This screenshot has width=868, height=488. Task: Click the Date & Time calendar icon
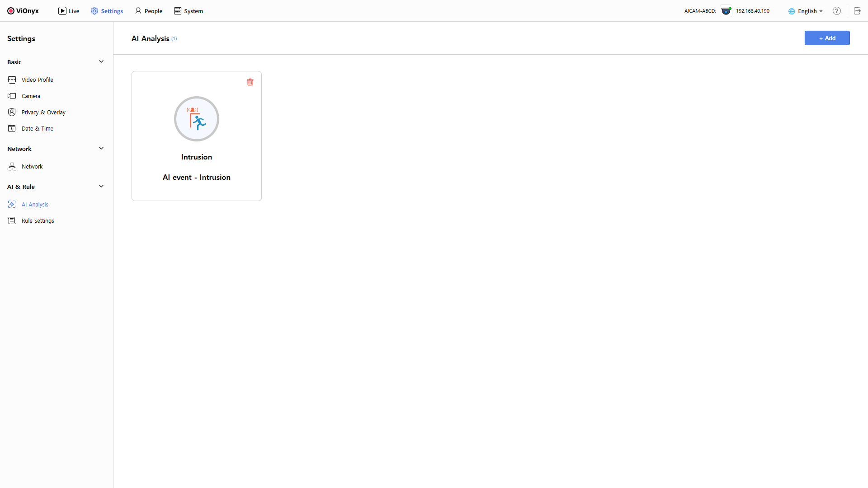tap(12, 128)
